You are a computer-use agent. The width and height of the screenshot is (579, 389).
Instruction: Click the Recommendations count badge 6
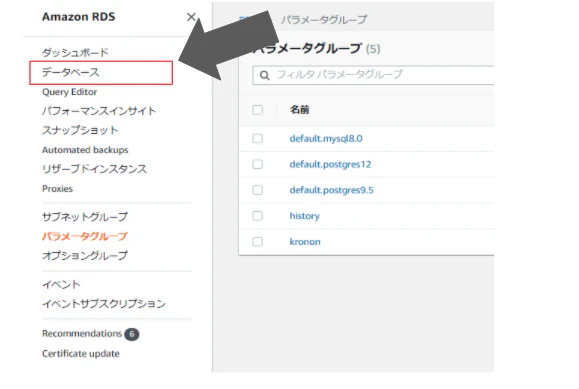click(x=131, y=334)
